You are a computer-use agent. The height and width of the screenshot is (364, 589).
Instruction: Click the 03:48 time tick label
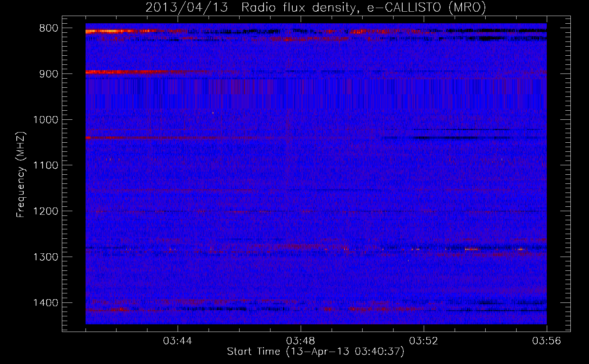pos(301,341)
